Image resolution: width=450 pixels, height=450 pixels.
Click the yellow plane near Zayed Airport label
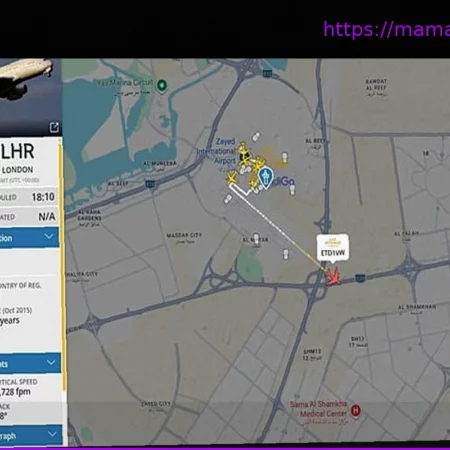pyautogui.click(x=243, y=147)
